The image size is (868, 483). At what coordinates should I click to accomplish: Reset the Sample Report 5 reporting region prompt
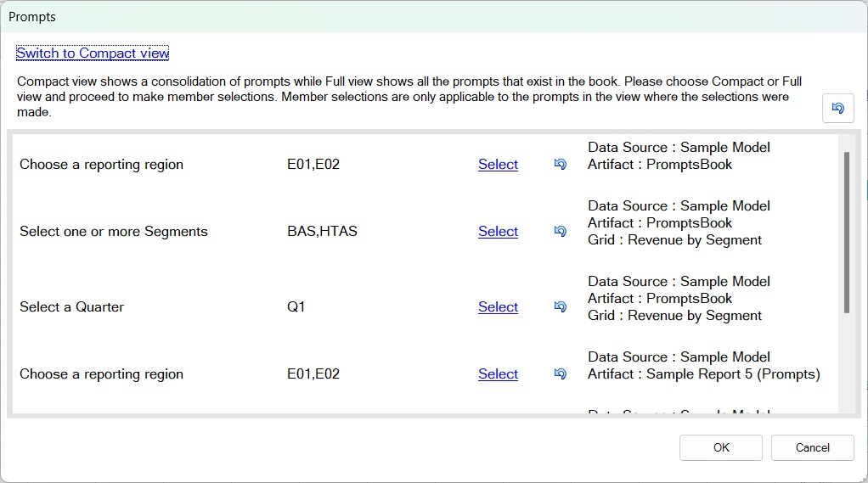click(x=560, y=374)
